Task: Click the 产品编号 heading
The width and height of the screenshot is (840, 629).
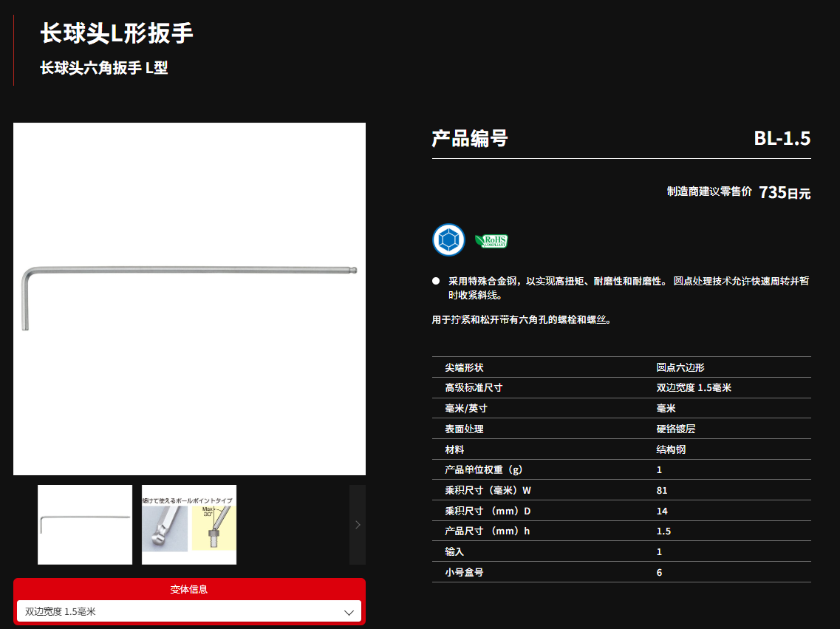Action: 470,138
